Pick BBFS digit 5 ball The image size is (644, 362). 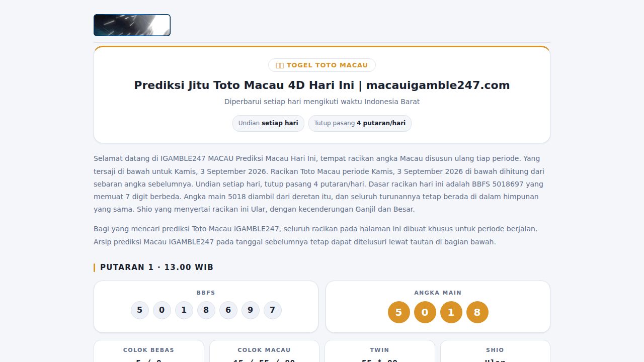[140, 310]
